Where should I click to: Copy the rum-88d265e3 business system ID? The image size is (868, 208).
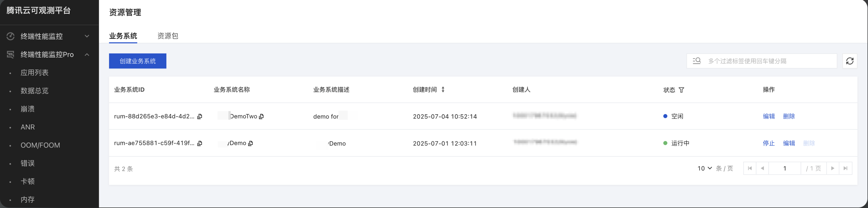click(200, 117)
